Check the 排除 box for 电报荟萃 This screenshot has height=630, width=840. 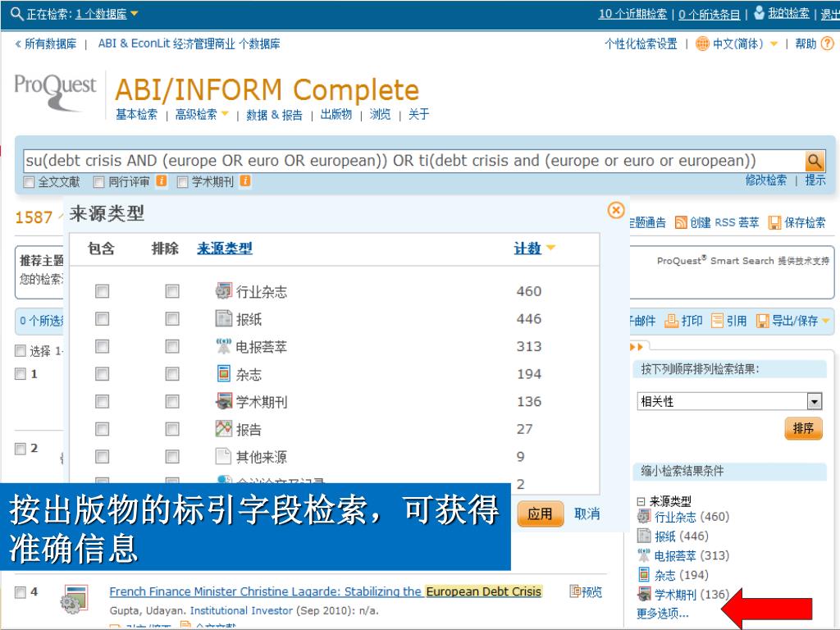coord(172,346)
